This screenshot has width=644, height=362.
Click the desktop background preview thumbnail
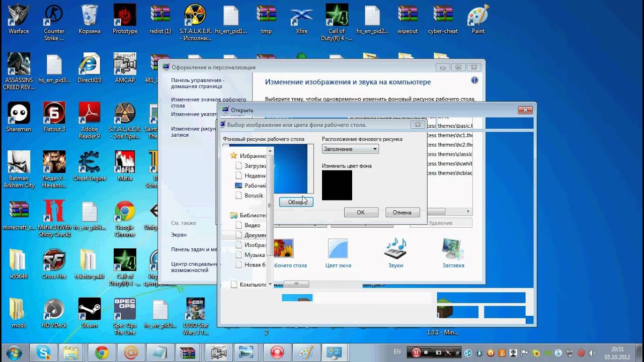290,169
